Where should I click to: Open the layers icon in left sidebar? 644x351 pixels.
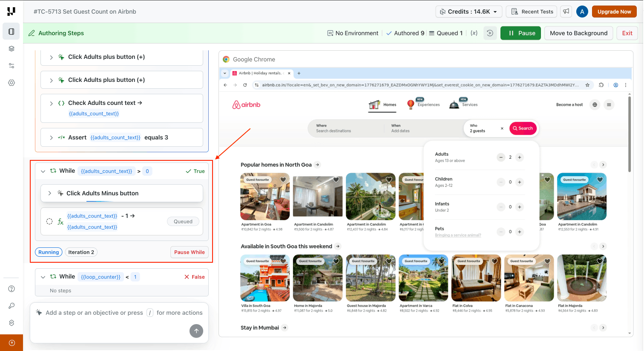pyautogui.click(x=11, y=49)
